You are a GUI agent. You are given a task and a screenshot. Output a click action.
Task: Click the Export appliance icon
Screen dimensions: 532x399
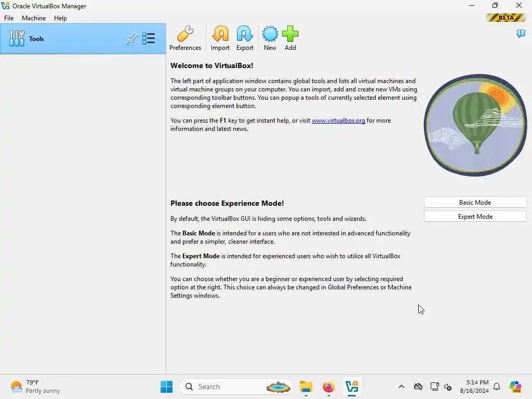[x=245, y=38]
